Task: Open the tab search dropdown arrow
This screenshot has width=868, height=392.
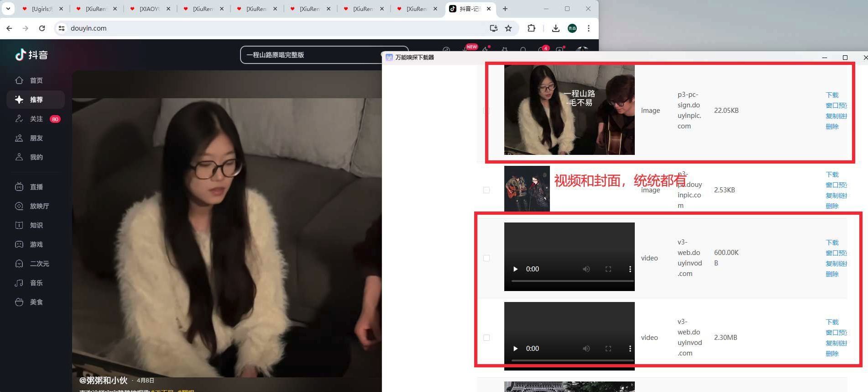Action: point(8,9)
